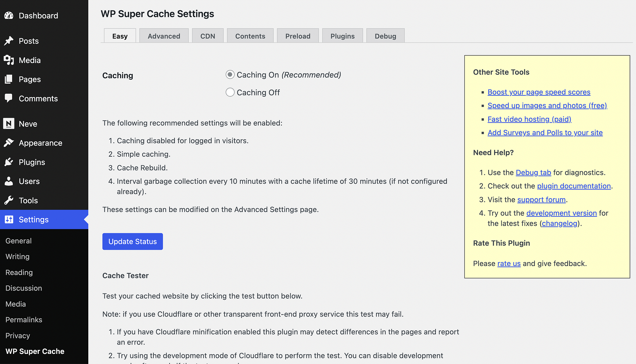Open Boost your page speed scores link
This screenshot has height=364, width=636.
pyautogui.click(x=539, y=92)
